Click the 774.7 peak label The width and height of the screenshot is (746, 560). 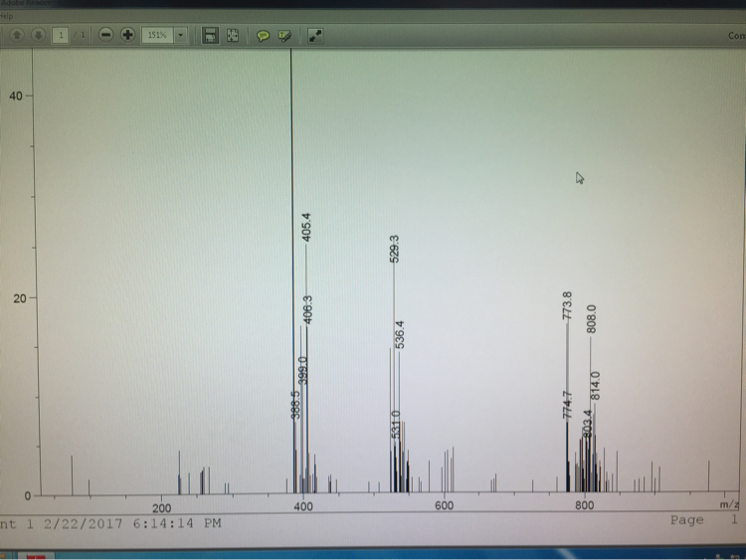(567, 405)
